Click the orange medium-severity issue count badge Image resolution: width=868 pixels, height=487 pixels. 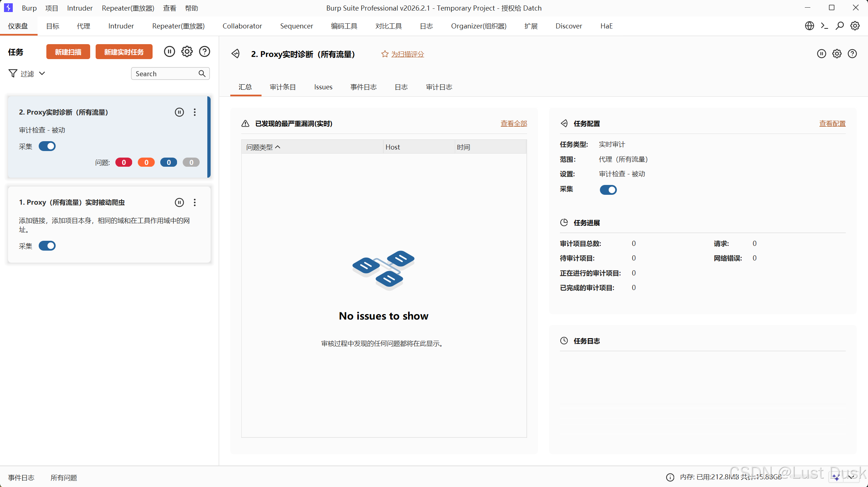[x=146, y=162]
